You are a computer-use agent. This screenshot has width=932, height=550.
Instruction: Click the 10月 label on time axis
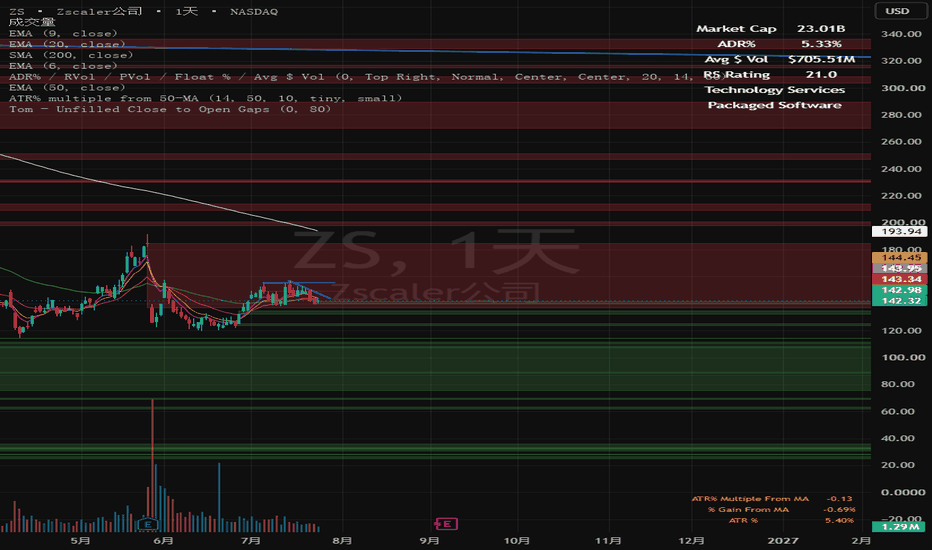(517, 540)
